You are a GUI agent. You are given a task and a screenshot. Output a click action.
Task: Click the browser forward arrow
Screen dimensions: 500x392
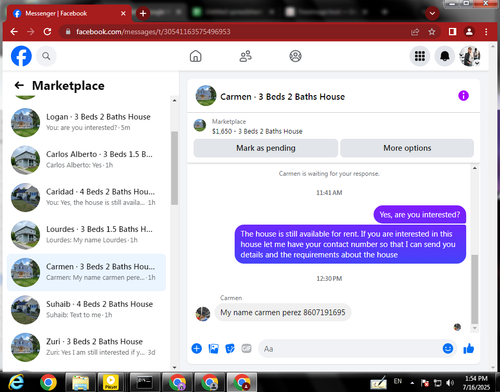pos(31,32)
